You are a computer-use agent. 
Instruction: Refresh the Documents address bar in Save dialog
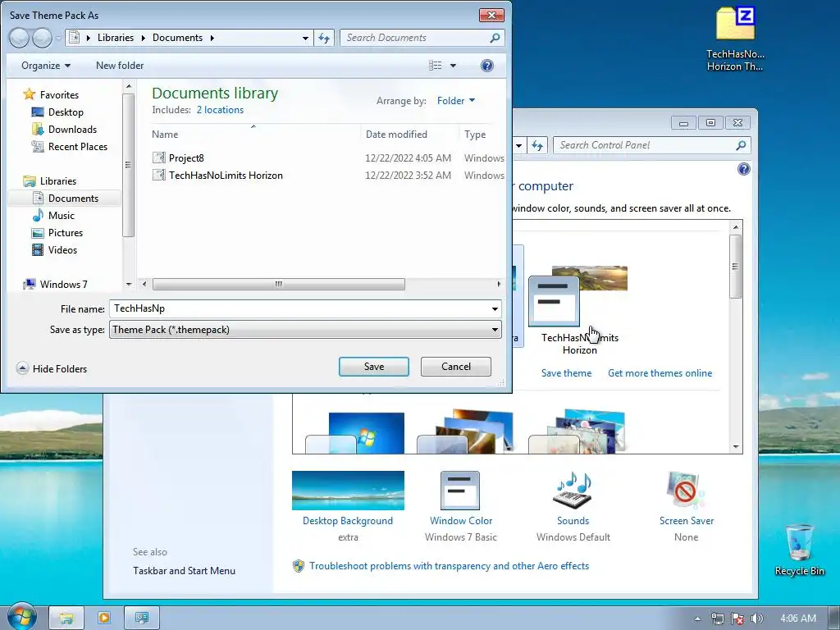point(324,38)
